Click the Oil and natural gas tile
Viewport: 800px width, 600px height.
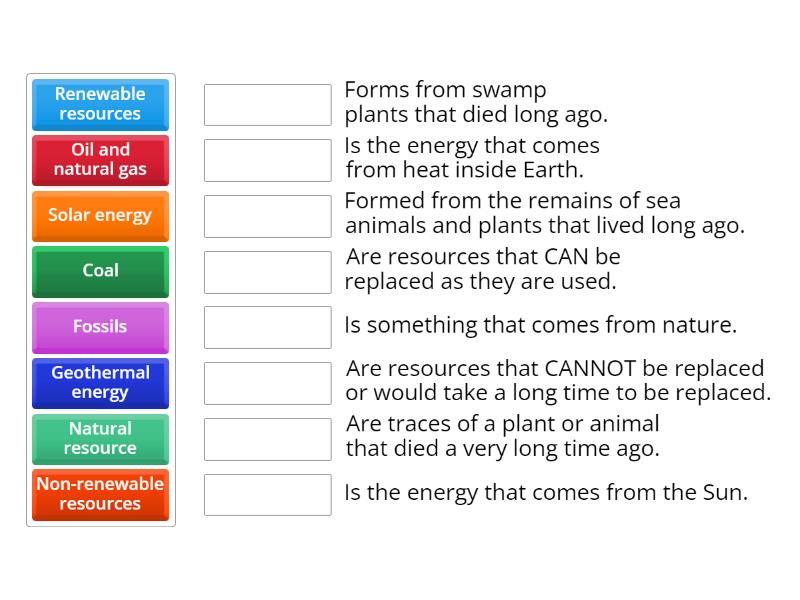pyautogui.click(x=100, y=161)
